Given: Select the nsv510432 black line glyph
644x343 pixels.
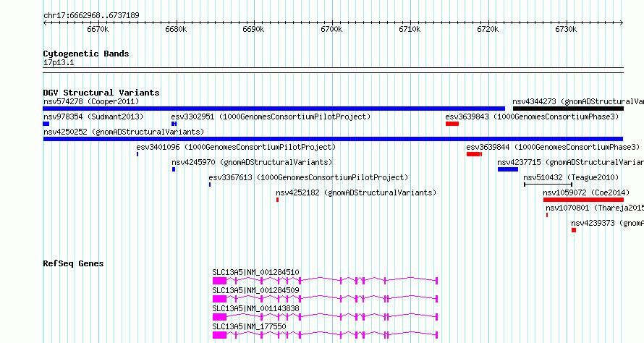Looking at the screenshot, I should click(x=548, y=185).
